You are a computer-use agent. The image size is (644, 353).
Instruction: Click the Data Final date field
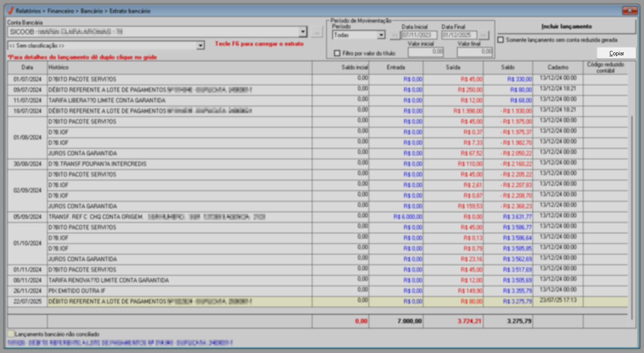(458, 35)
